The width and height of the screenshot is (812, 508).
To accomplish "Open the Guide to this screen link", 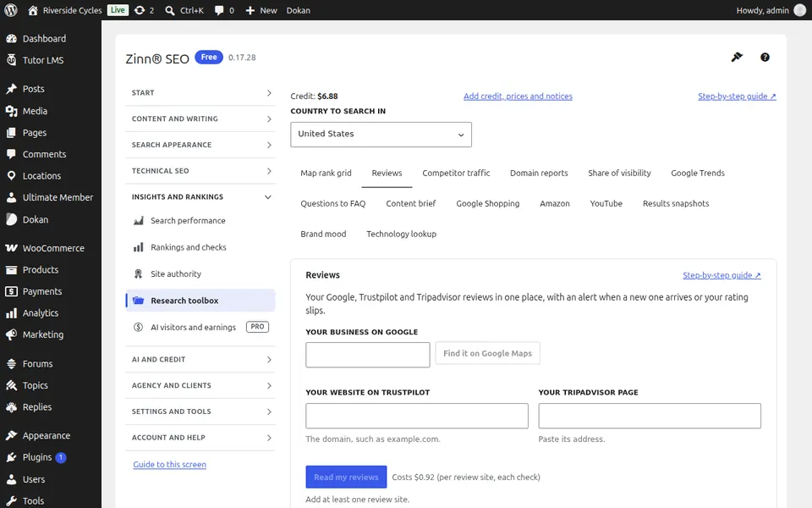I will [x=169, y=465].
